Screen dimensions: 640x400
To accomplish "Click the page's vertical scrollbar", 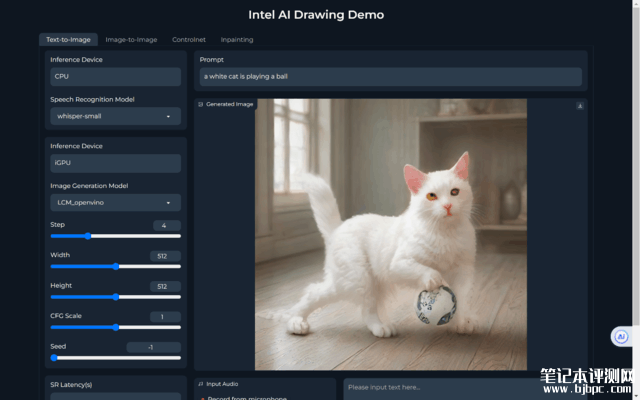I will point(636,200).
